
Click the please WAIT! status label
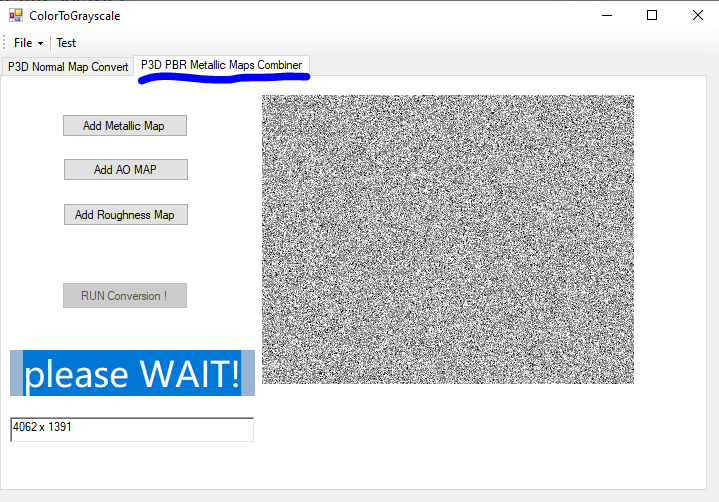[132, 373]
